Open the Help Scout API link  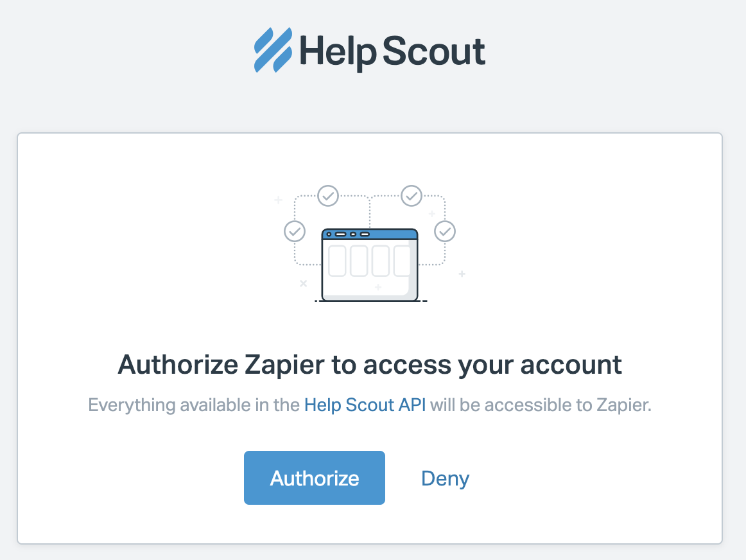[365, 405]
